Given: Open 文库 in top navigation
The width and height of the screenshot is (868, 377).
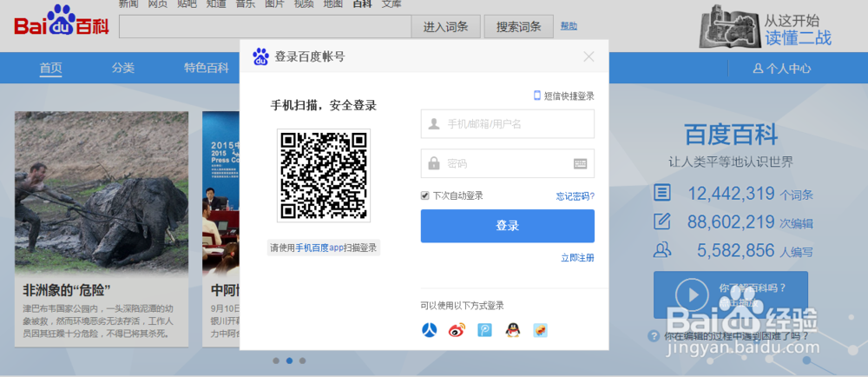Looking at the screenshot, I should coord(391,3).
